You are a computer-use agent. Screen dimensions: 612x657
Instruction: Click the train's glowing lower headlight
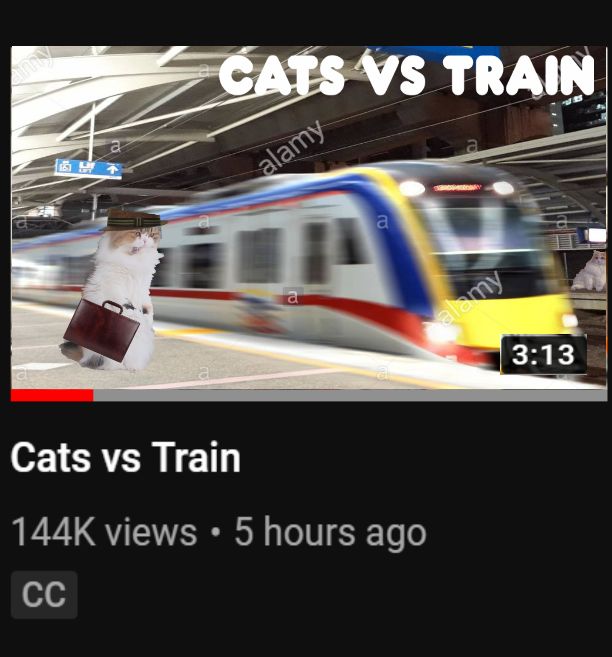tap(441, 332)
